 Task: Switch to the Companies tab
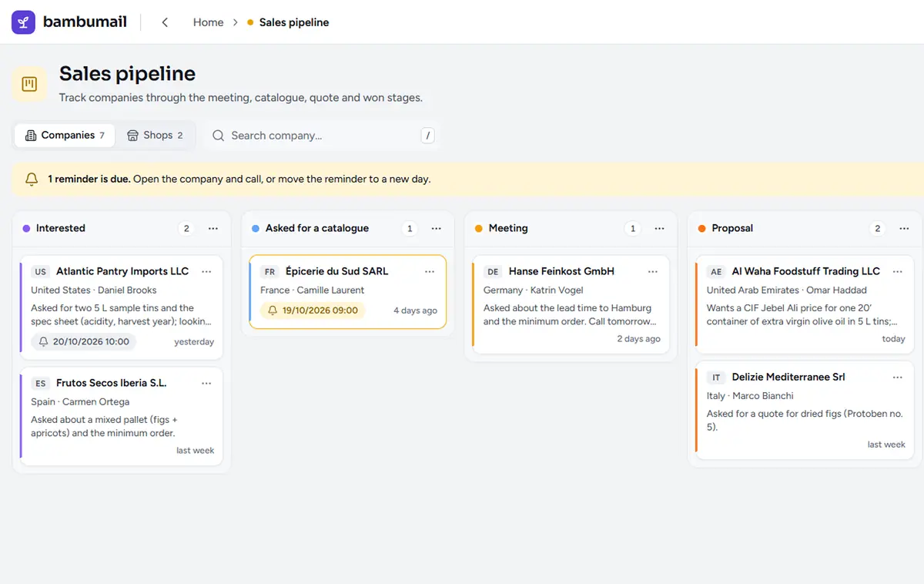[65, 135]
